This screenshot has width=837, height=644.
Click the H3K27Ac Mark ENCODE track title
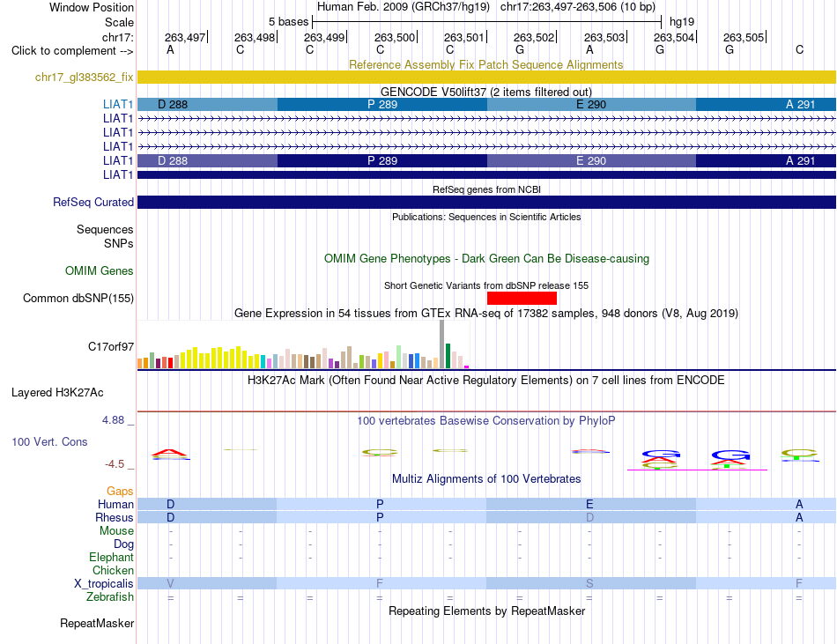(x=486, y=381)
